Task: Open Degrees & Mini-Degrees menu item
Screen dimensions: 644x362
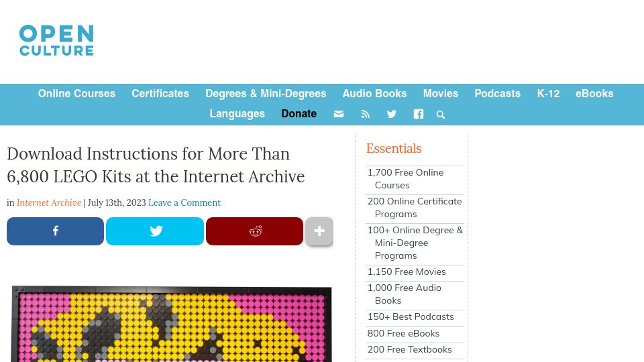Action: [x=266, y=94]
